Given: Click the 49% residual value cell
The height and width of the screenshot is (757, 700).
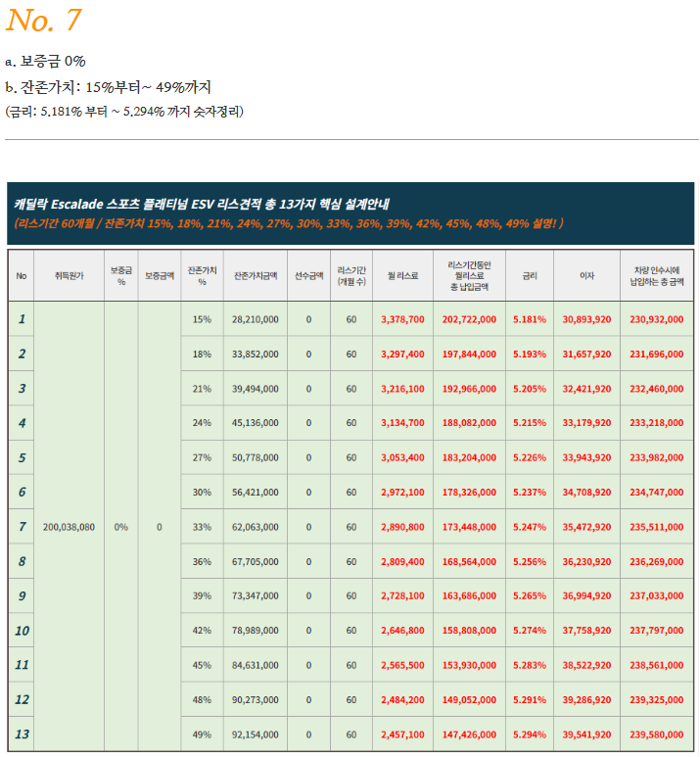Looking at the screenshot, I should point(202,734).
